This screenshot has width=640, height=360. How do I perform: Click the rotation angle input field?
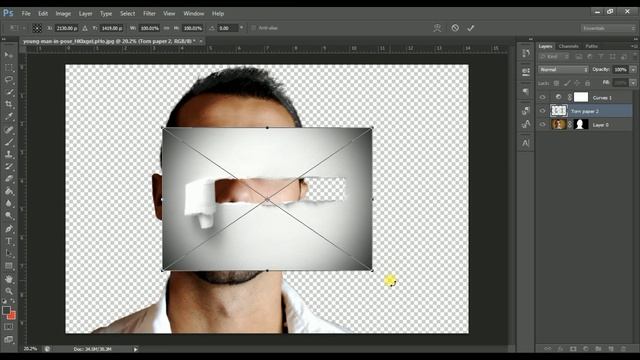coord(227,28)
